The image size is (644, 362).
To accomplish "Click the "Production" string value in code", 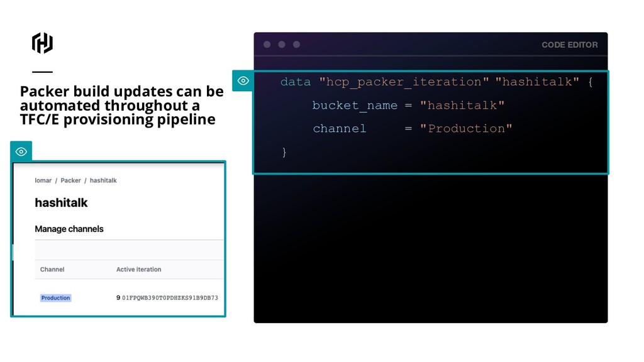I will 466,129.
